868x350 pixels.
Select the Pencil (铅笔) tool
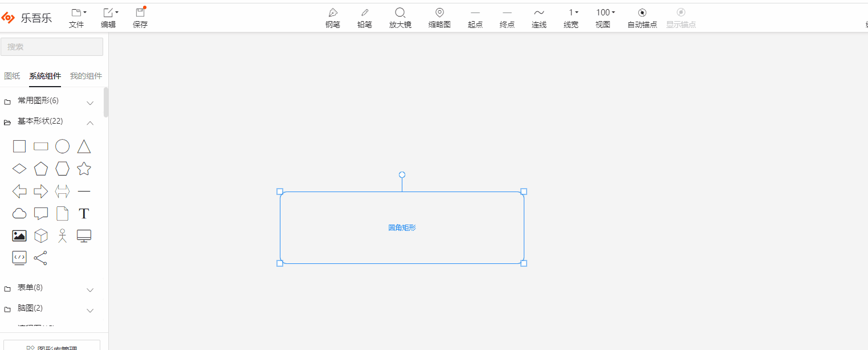(364, 17)
